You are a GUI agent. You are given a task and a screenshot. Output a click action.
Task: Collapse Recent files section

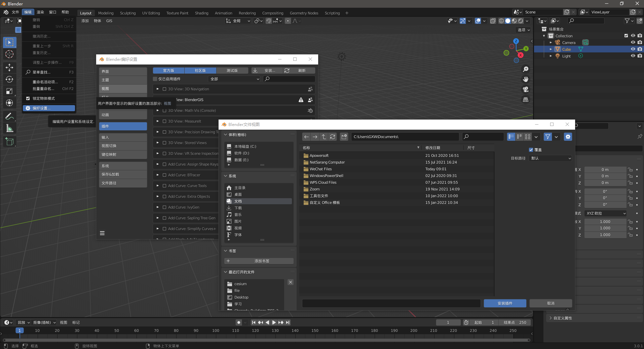[226, 272]
